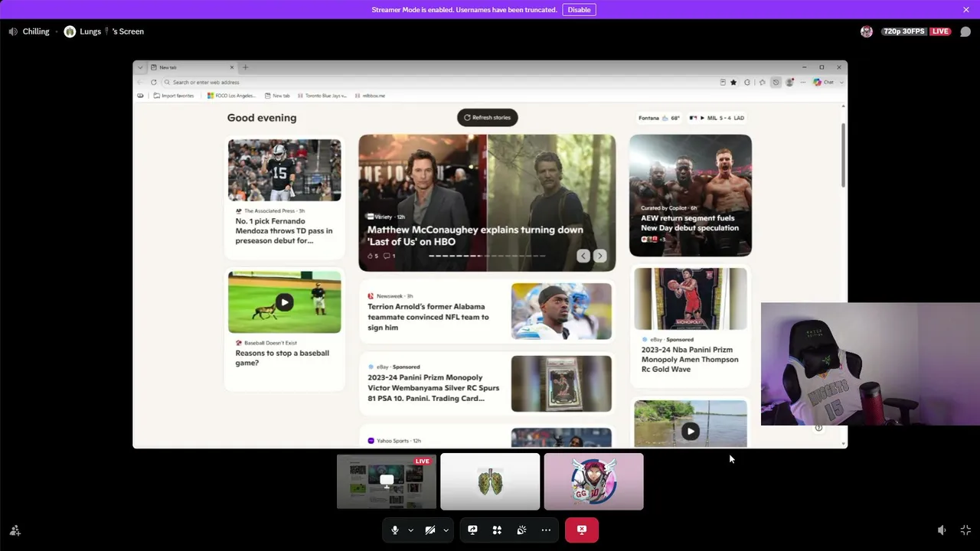
Task: Adjust stream volume speaker icon
Action: tap(942, 530)
